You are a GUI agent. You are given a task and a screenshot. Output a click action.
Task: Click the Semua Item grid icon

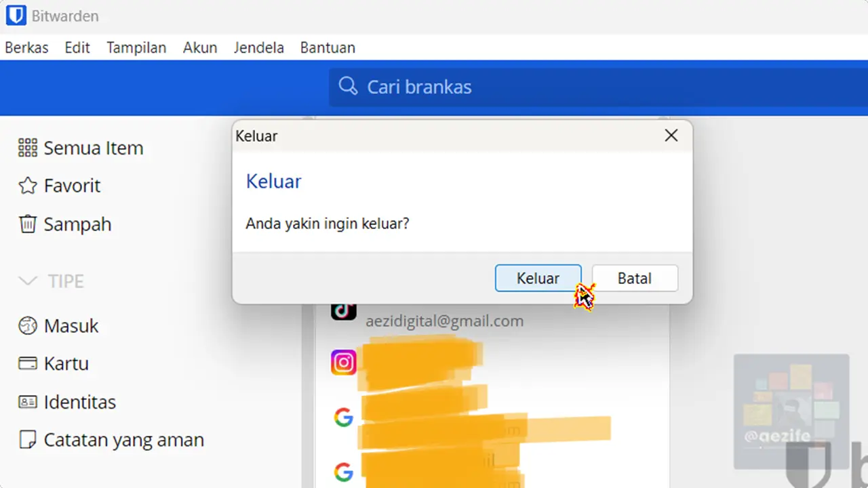point(28,148)
